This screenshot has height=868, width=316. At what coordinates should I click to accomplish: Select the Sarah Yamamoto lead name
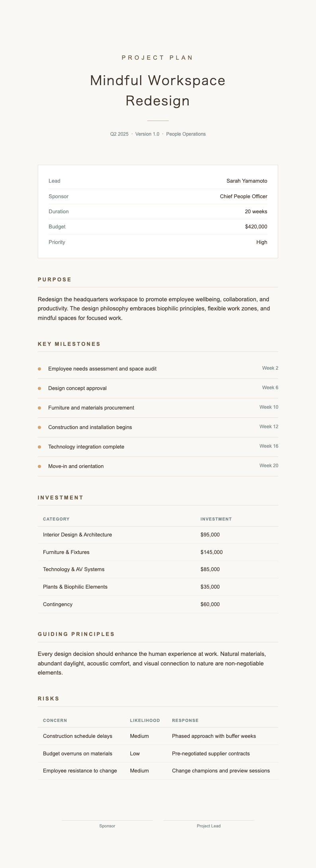(x=247, y=181)
